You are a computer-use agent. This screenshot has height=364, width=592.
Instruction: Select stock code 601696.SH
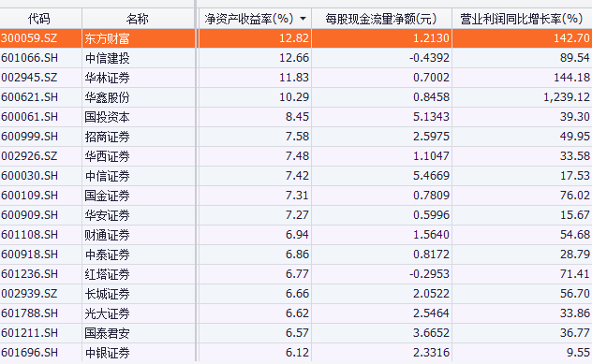click(29, 352)
